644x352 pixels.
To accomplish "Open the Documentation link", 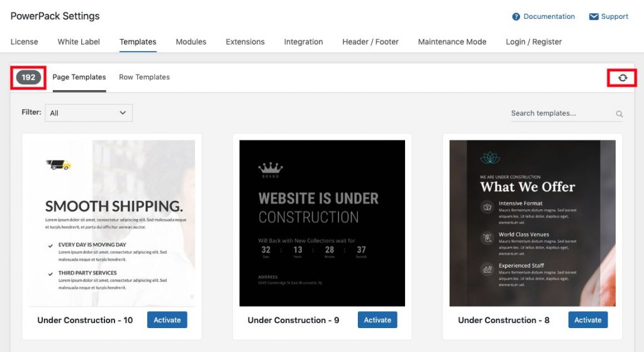I will [x=549, y=16].
